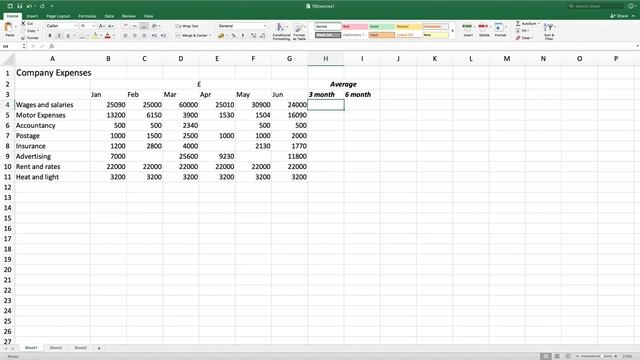
Task: Decrease font size with smaller A icon
Action: coord(111,26)
